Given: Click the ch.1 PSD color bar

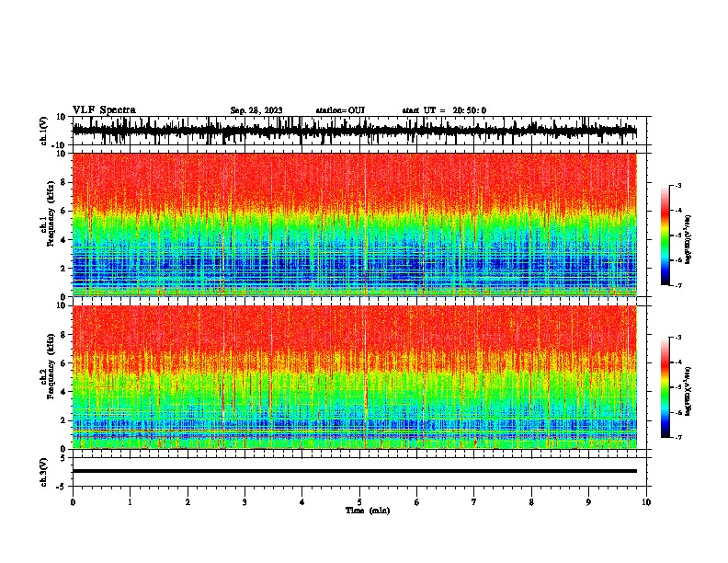Looking at the screenshot, I should [665, 236].
